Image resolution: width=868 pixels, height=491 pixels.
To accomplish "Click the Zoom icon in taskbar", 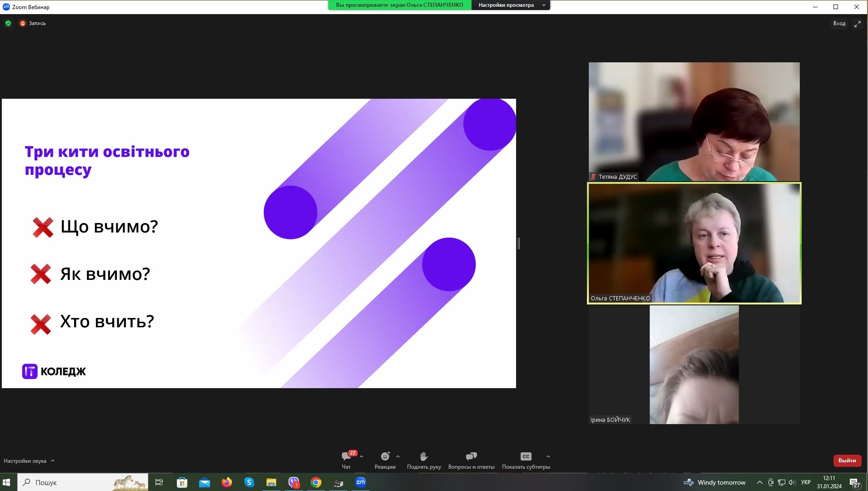I will pyautogui.click(x=361, y=482).
